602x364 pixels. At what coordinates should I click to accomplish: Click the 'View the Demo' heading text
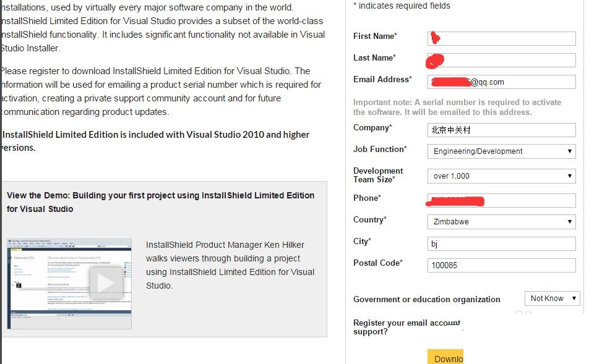tap(160, 202)
